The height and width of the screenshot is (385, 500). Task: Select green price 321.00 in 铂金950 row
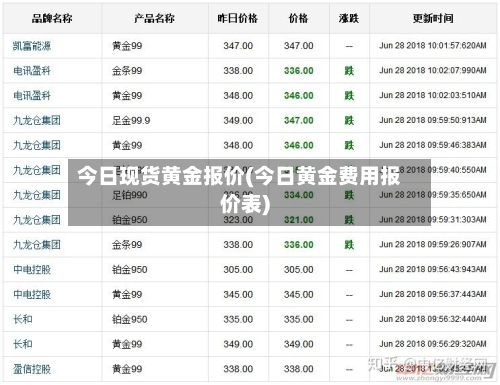pyautogui.click(x=299, y=220)
